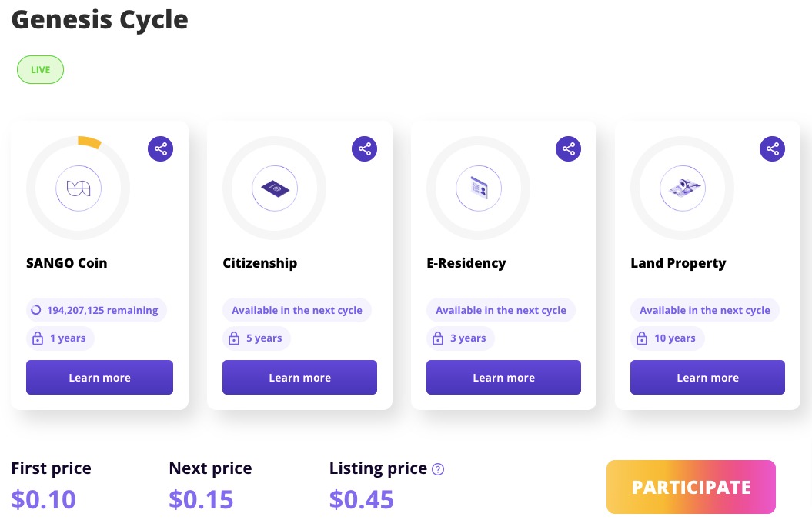Select the E-Residency ID card icon
Image resolution: width=812 pixels, height=520 pixels.
(x=479, y=188)
